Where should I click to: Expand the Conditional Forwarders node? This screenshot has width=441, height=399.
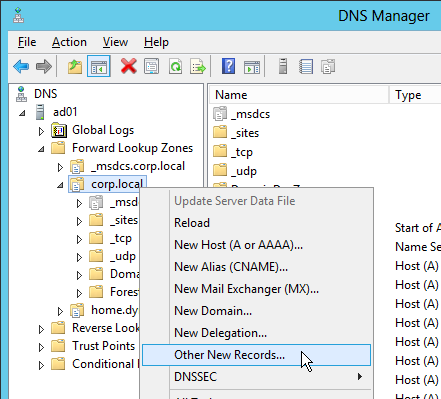tap(41, 365)
